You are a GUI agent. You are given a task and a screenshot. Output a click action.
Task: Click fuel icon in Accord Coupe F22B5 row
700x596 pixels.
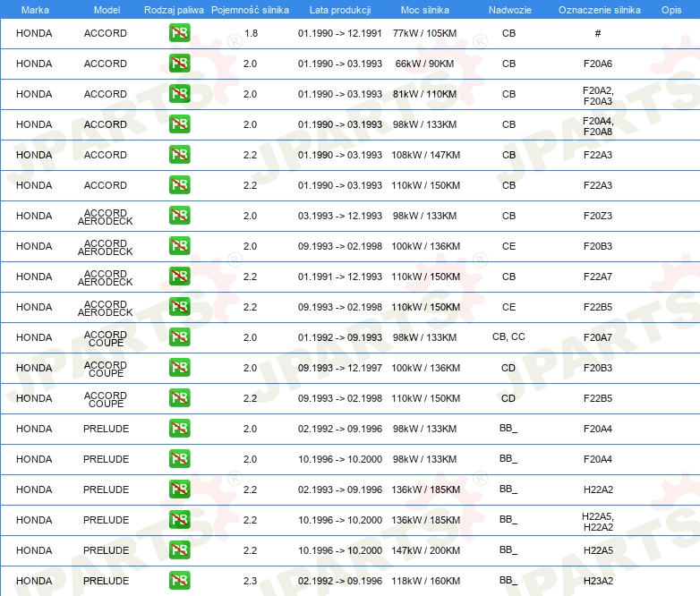(x=179, y=397)
